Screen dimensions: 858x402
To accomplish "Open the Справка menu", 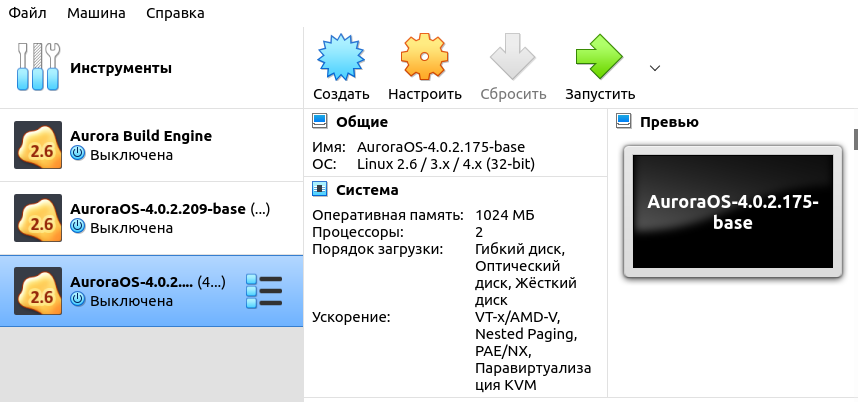I will (175, 13).
